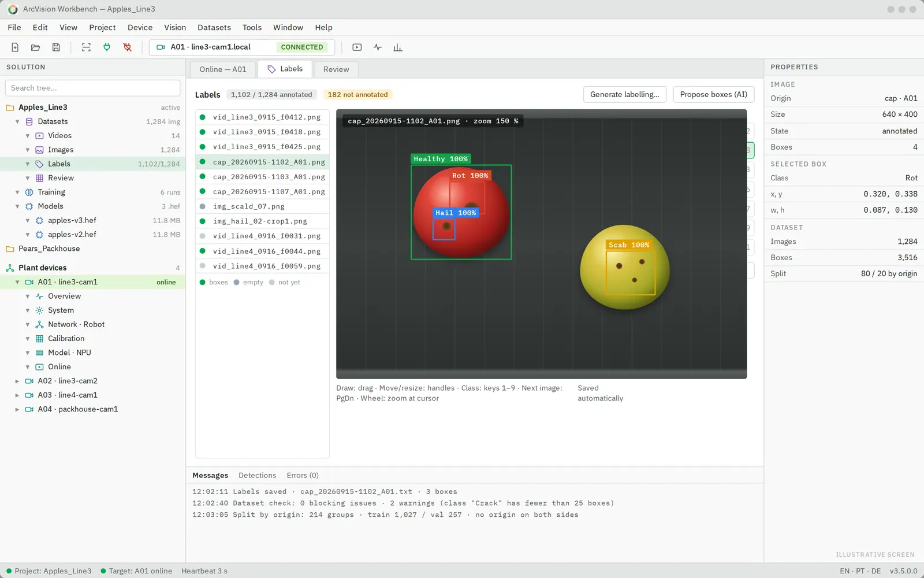
Task: Click the Pears_Packhouse folder icon
Action: click(x=10, y=249)
